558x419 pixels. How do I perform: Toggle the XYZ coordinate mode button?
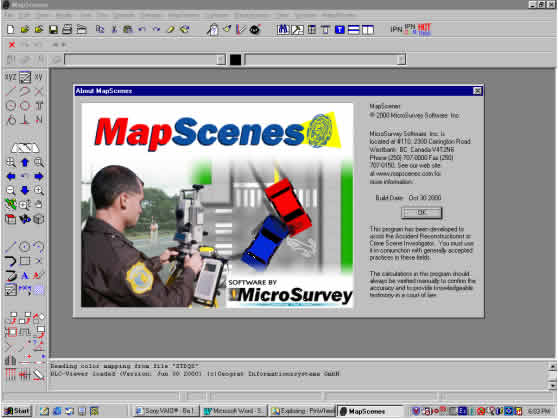(x=10, y=77)
